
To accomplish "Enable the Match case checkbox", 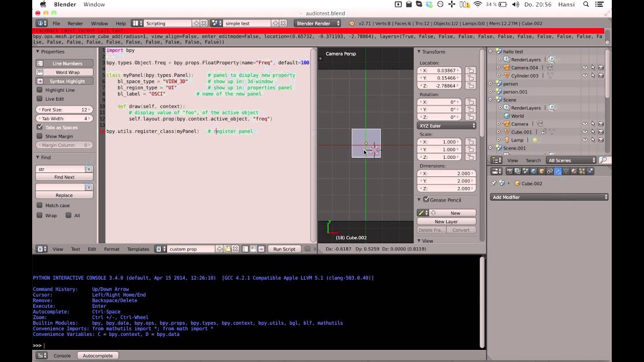I will pos(40,205).
